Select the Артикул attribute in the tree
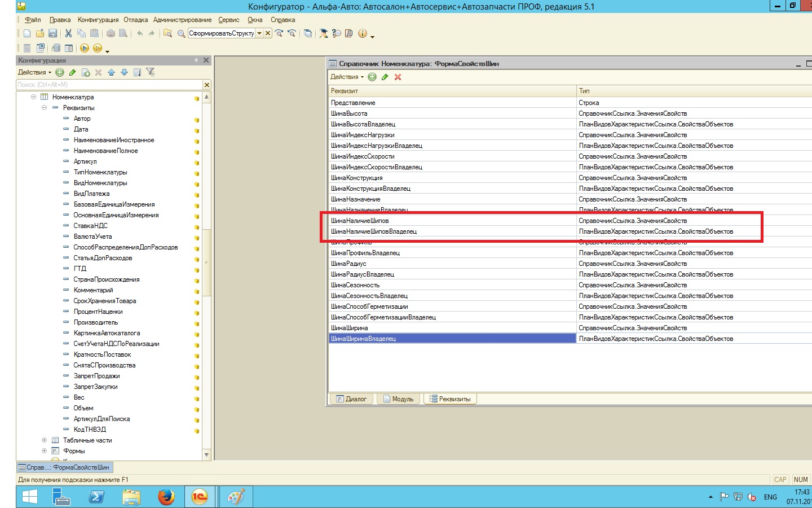 pos(85,161)
